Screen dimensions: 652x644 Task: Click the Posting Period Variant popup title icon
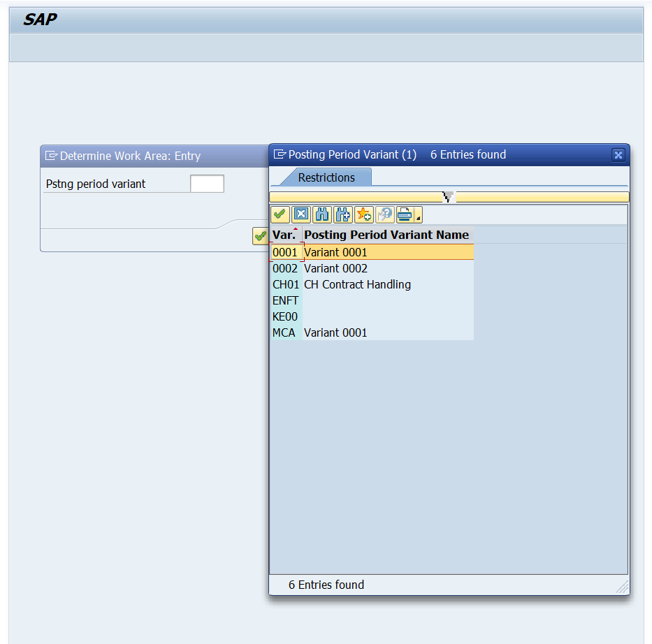point(280,154)
